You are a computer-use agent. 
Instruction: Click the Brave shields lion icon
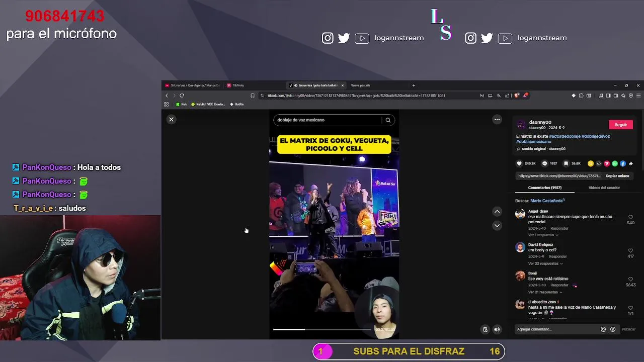[516, 96]
